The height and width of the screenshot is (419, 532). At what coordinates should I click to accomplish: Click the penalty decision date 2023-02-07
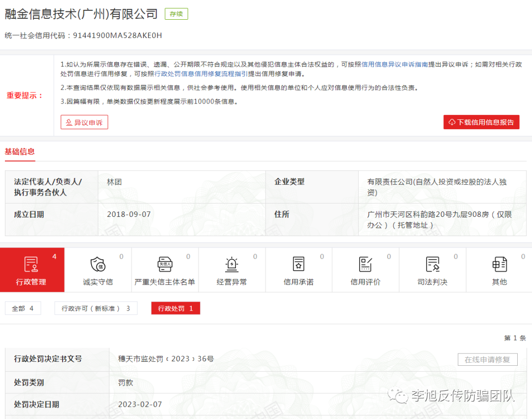[140, 404]
